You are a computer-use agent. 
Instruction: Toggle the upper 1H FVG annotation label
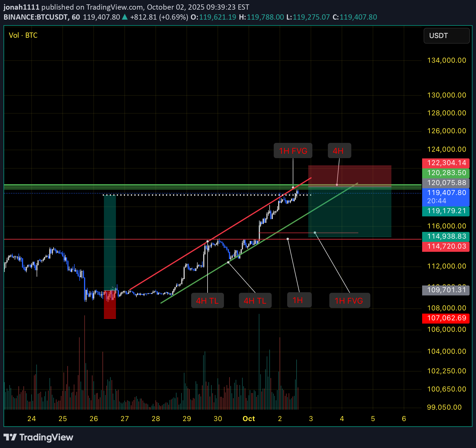pyautogui.click(x=293, y=151)
